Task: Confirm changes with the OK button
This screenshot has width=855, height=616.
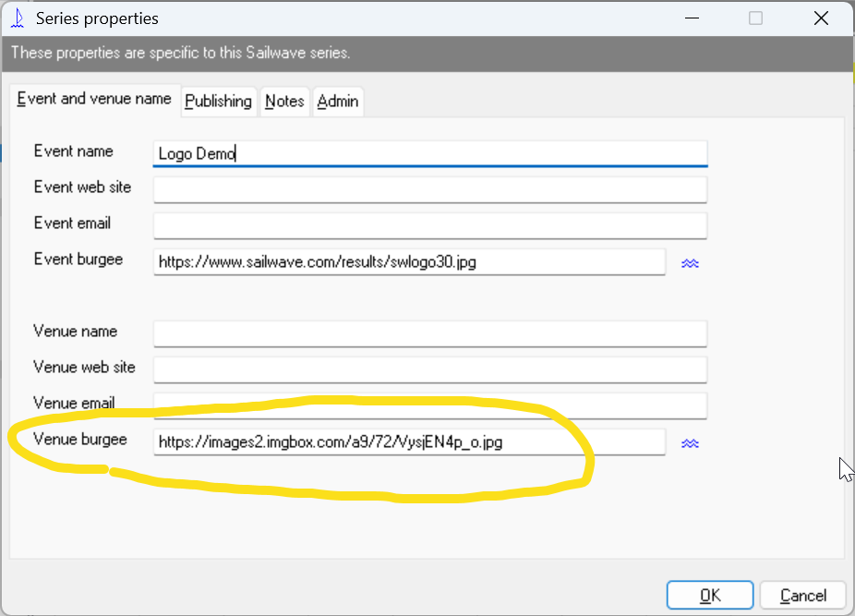Action: pos(709,596)
